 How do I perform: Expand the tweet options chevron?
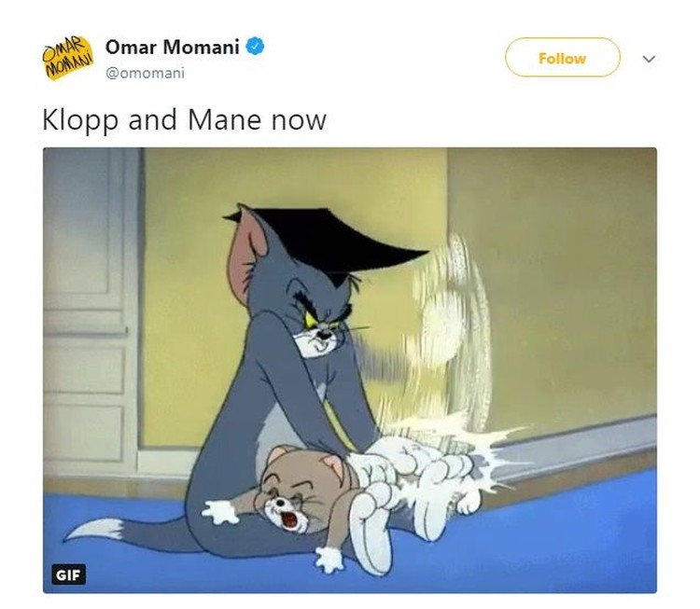click(x=649, y=59)
